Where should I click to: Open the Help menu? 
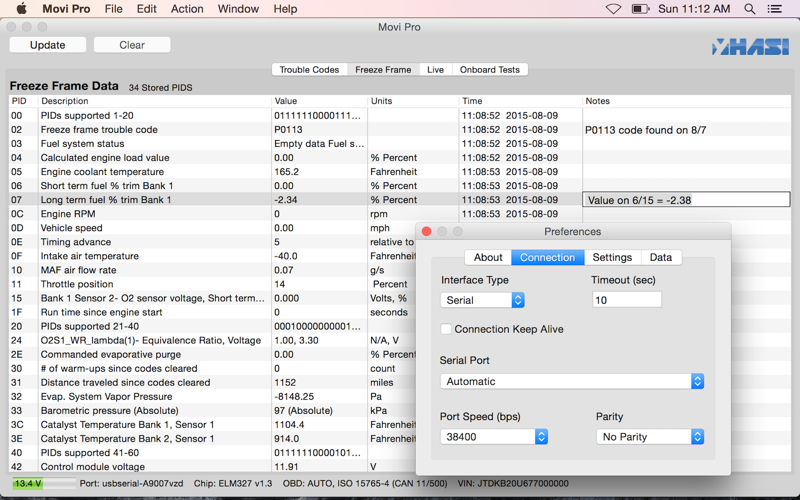pos(285,9)
